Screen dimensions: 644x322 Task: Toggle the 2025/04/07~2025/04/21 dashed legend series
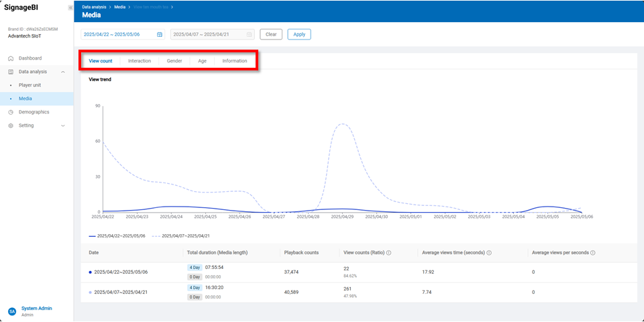[x=180, y=236]
